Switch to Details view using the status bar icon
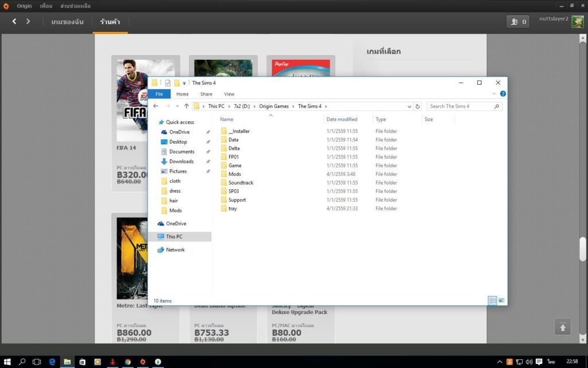 coord(492,300)
